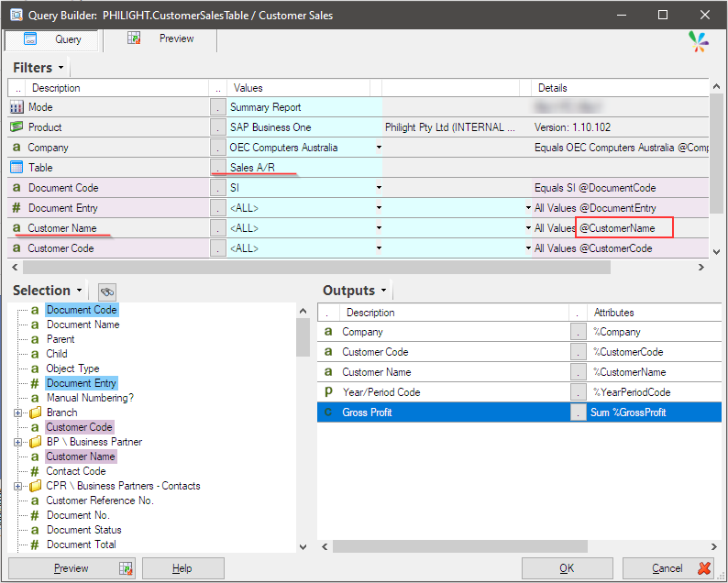This screenshot has width=728, height=583.
Task: Open the Company value dropdown
Action: 379,148
